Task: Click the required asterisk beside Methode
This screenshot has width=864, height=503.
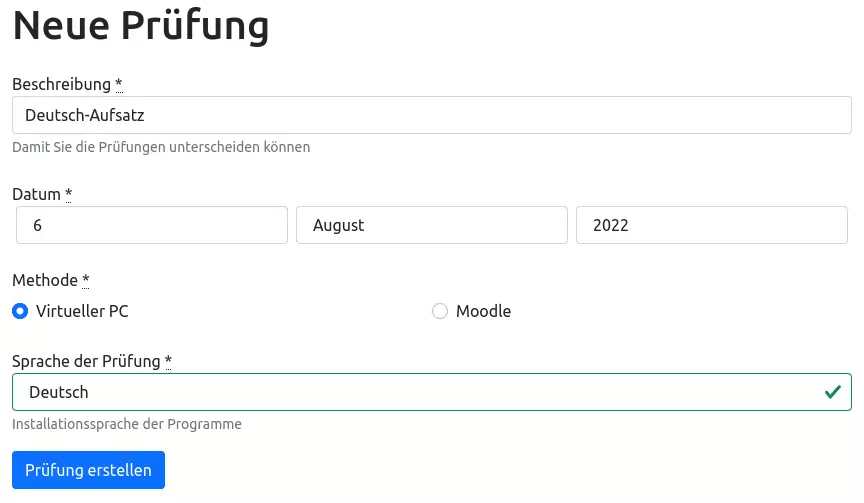Action: click(86, 279)
